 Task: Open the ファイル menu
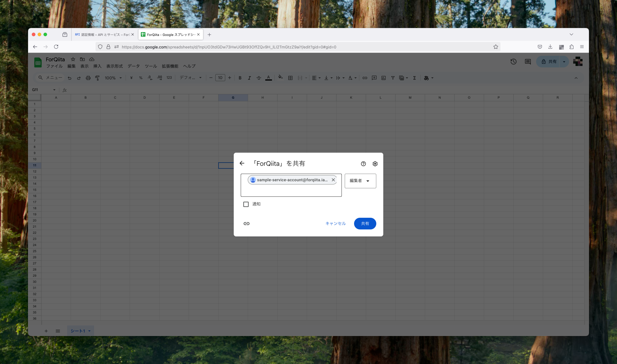[x=54, y=66]
